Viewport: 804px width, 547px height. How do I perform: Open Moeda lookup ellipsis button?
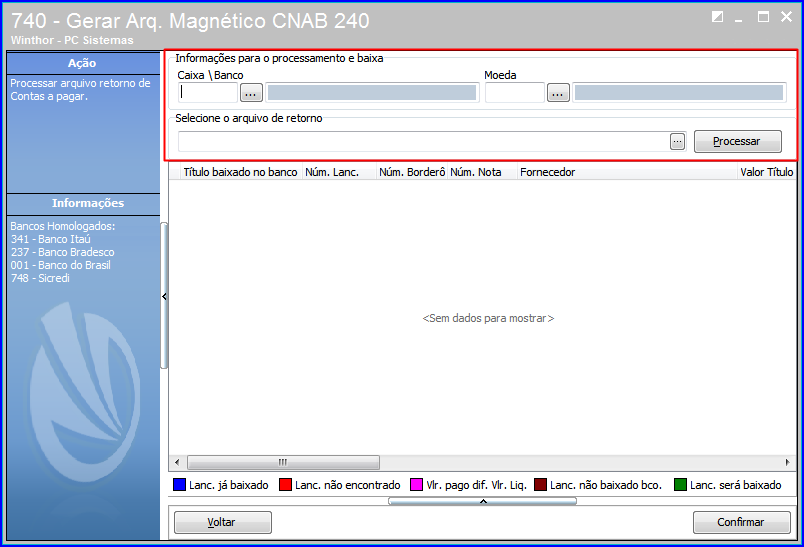[x=558, y=93]
